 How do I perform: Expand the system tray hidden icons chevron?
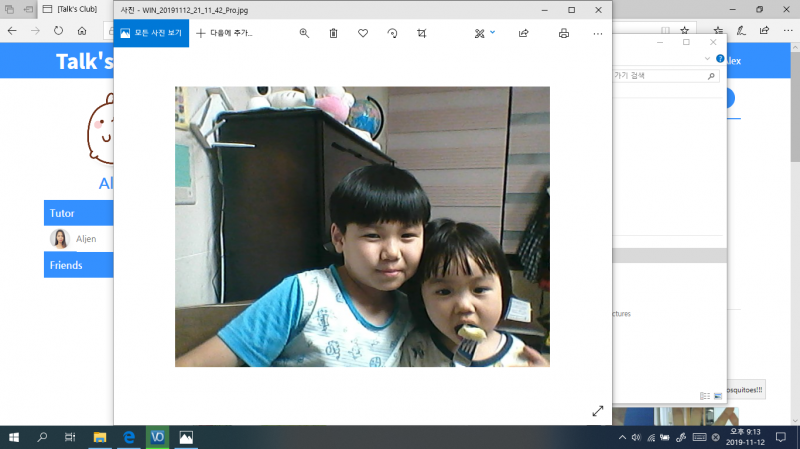[622, 438]
